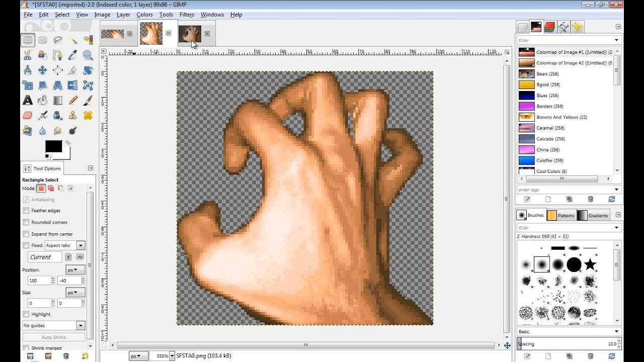Select the Select by Color tool
Screen dimensions: 644x362
[88, 40]
